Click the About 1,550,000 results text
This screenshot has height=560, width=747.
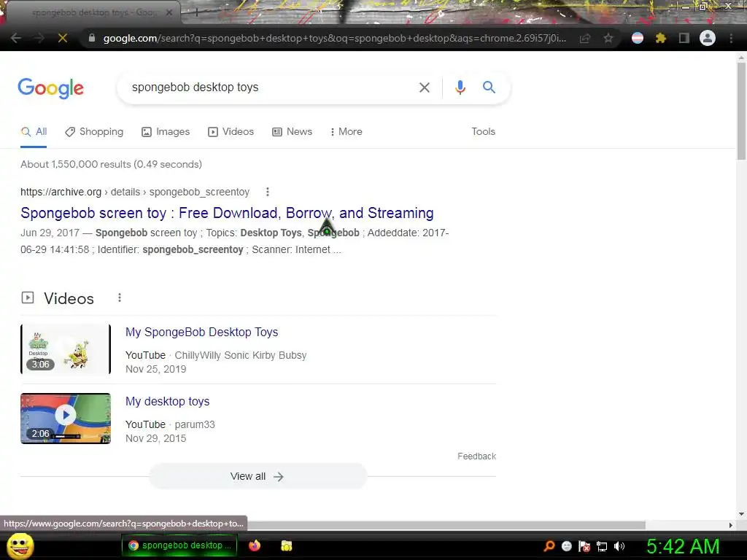click(111, 164)
